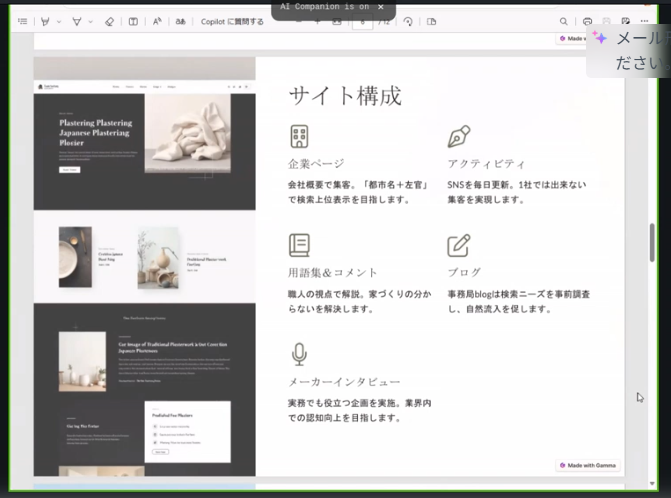
Task: Click the page number input field
Action: click(362, 22)
